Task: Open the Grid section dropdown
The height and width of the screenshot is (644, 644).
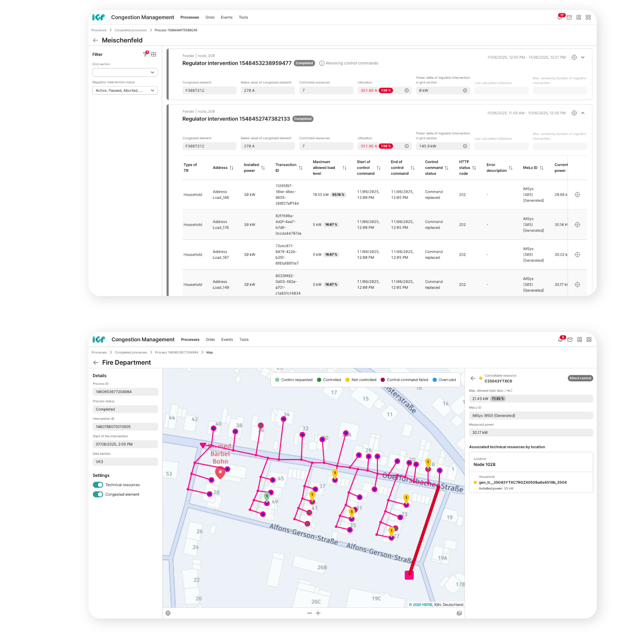Action: tap(125, 72)
